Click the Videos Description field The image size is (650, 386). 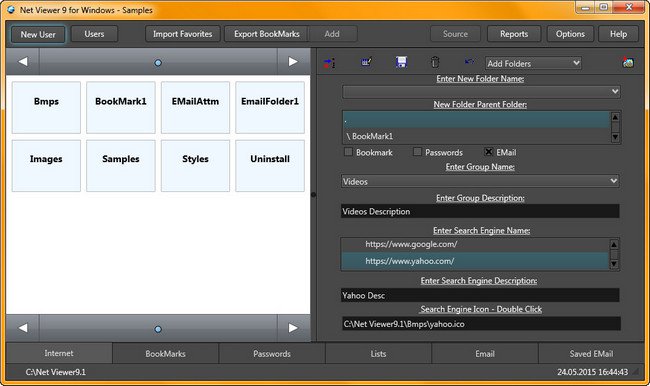[480, 211]
